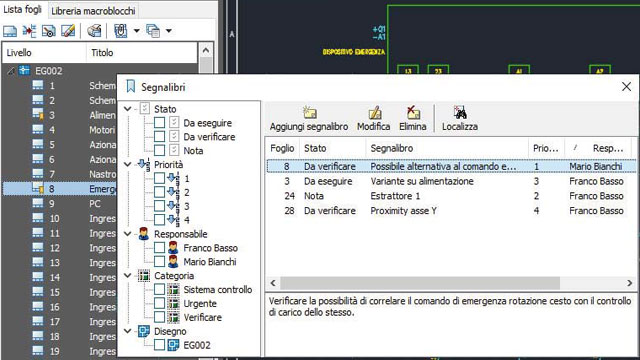The width and height of the screenshot is (640, 360).
Task: Sort by Prio... column header
Action: point(547,149)
